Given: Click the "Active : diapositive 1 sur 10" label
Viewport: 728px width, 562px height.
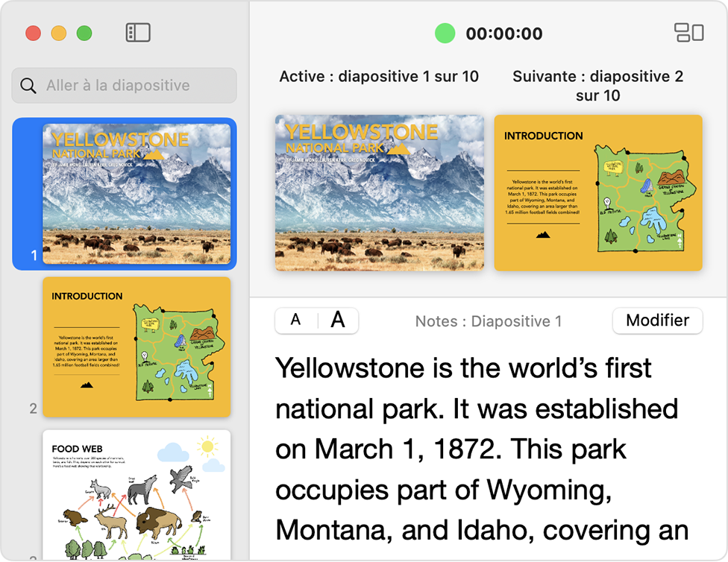Looking at the screenshot, I should 379,77.
